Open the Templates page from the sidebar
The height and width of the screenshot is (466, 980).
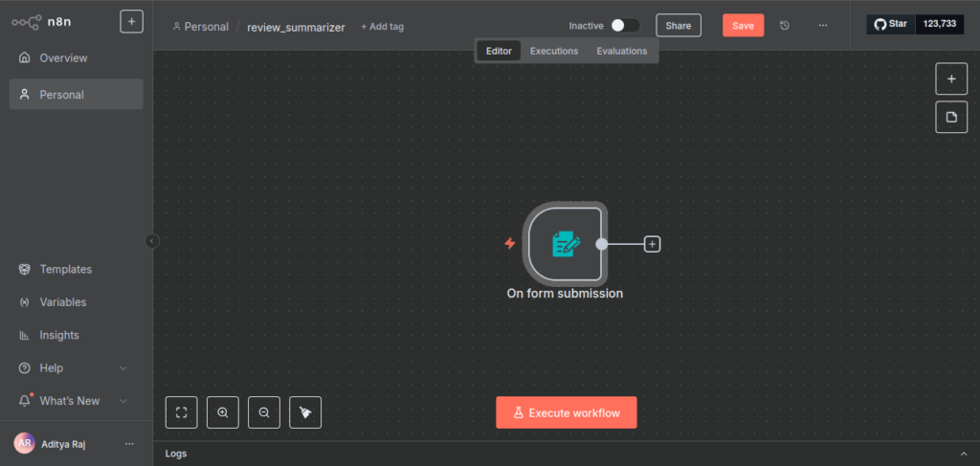(x=65, y=270)
